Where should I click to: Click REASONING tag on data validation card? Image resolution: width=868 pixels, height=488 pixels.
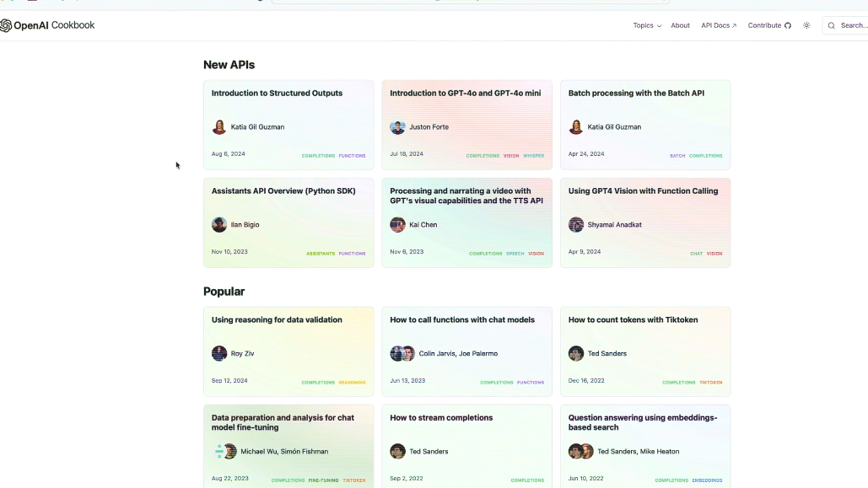pyautogui.click(x=352, y=383)
